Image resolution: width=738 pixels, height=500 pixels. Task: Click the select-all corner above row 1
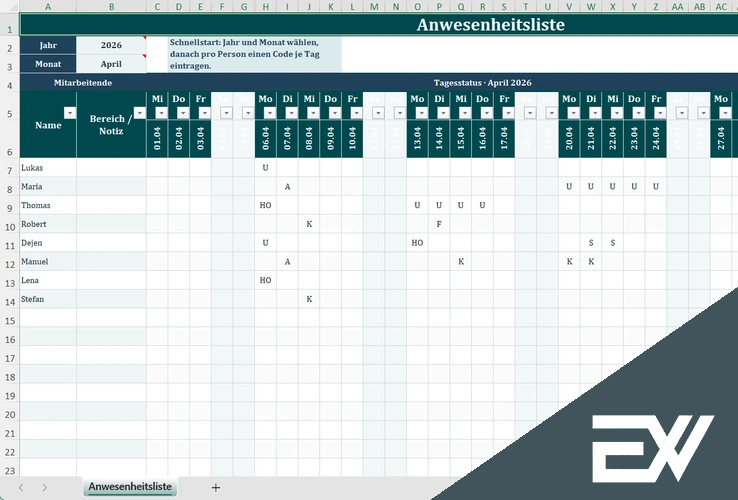[9, 7]
